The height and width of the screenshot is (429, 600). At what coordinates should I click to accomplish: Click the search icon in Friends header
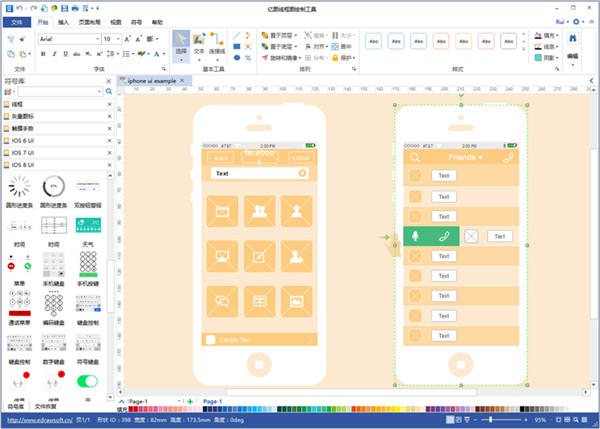[x=414, y=157]
